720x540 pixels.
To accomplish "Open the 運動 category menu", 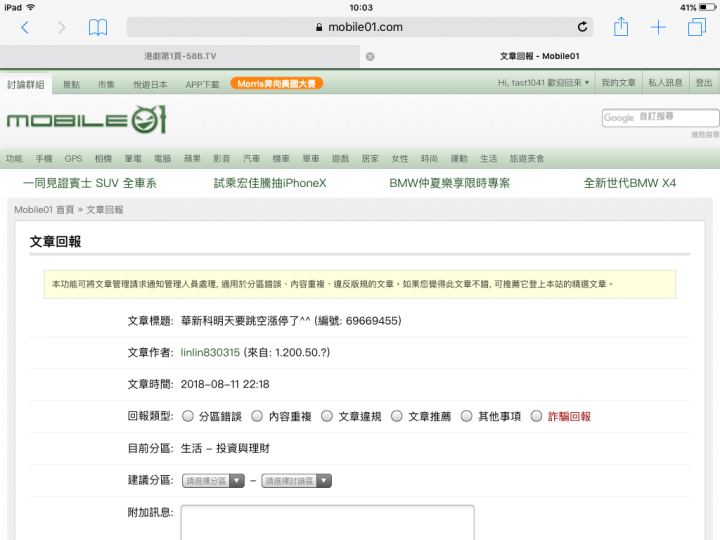I will (x=459, y=158).
